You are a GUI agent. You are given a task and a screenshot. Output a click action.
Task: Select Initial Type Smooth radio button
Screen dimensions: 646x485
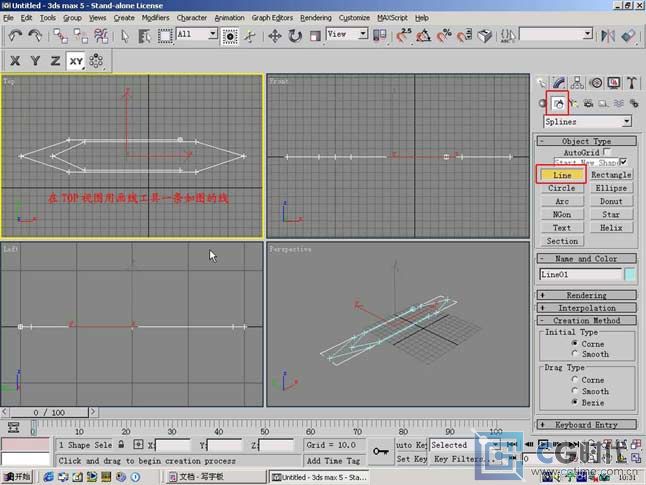click(575, 354)
